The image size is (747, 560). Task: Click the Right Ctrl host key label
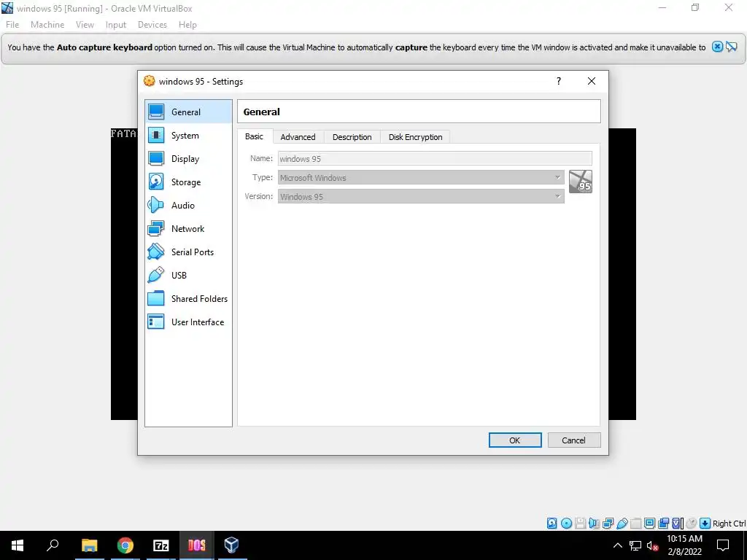pyautogui.click(x=729, y=524)
